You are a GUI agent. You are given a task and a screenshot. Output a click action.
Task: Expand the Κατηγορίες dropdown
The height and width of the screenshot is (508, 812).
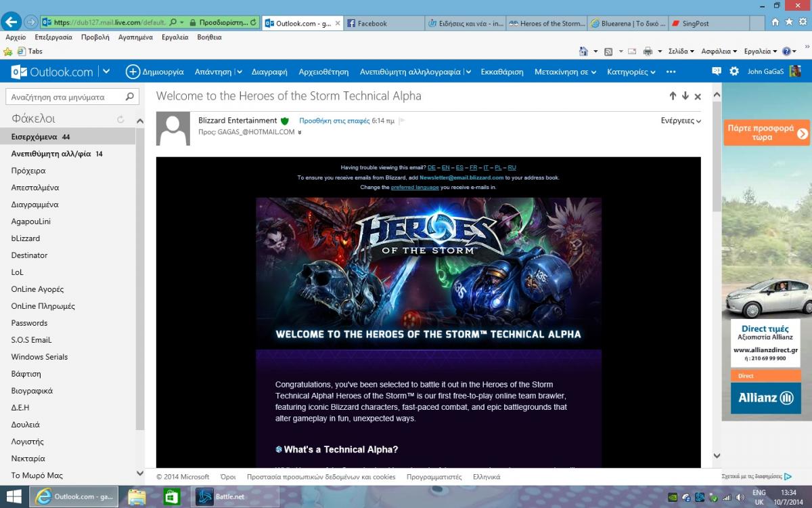(x=631, y=71)
